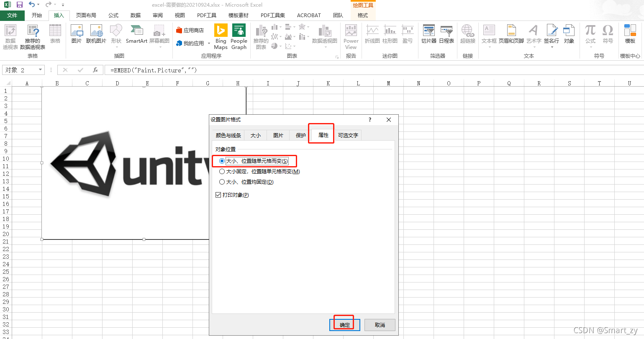Switch to the 审阅 ribbon tab

(158, 15)
